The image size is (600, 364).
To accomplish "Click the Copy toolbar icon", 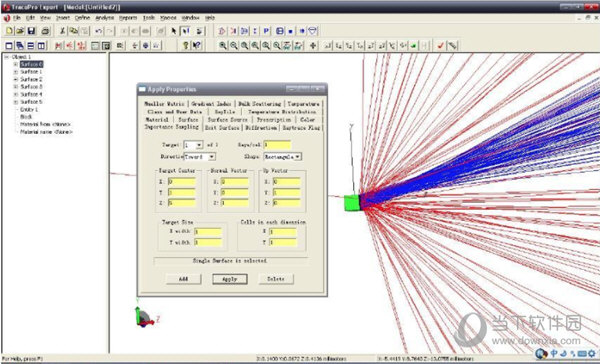I will (x=73, y=31).
